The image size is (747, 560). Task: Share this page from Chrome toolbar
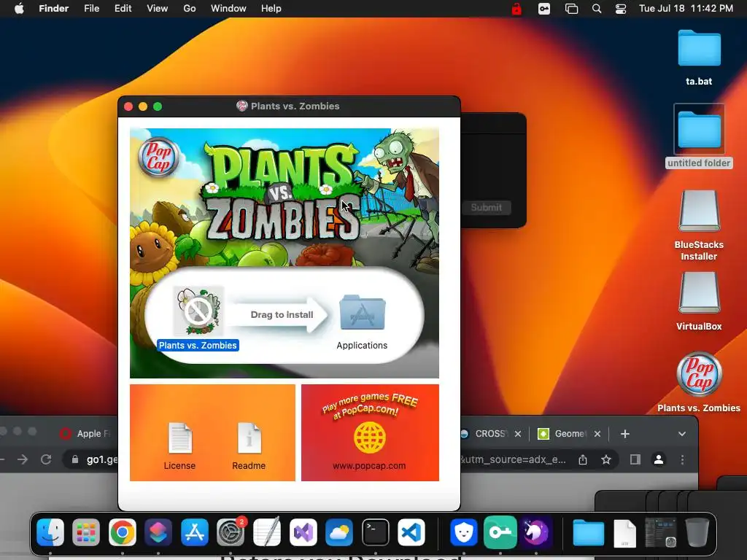click(x=583, y=459)
